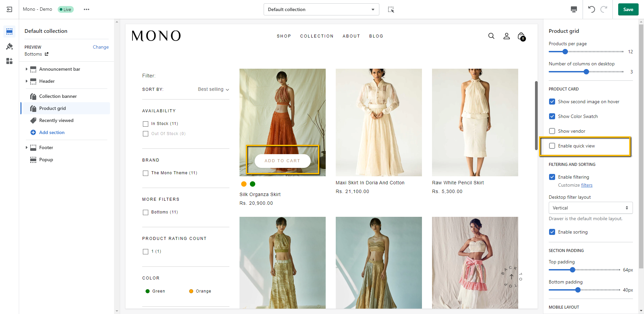644x314 pixels.
Task: Open the Default collection template dropdown
Action: [x=321, y=9]
